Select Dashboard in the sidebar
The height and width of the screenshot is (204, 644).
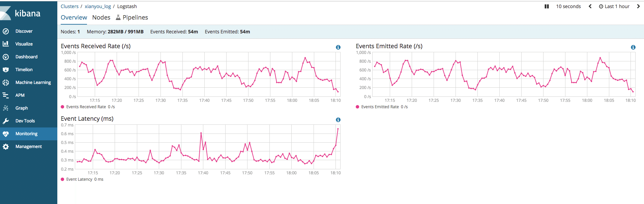pyautogui.click(x=26, y=57)
